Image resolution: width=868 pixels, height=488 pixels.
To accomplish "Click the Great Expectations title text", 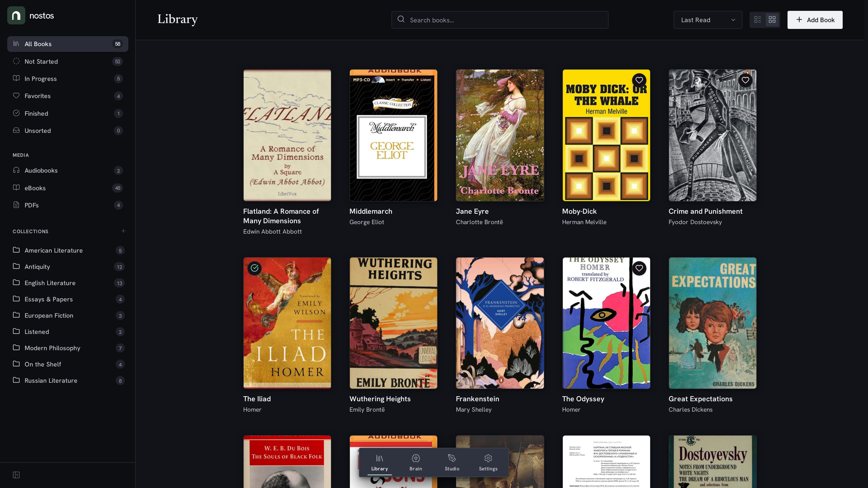I will pyautogui.click(x=700, y=399).
